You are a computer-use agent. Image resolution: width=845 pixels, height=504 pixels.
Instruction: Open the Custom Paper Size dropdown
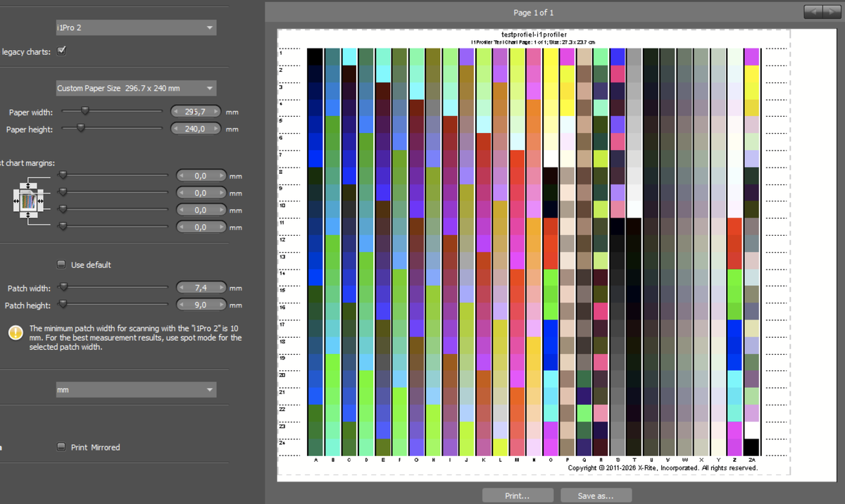pos(136,89)
